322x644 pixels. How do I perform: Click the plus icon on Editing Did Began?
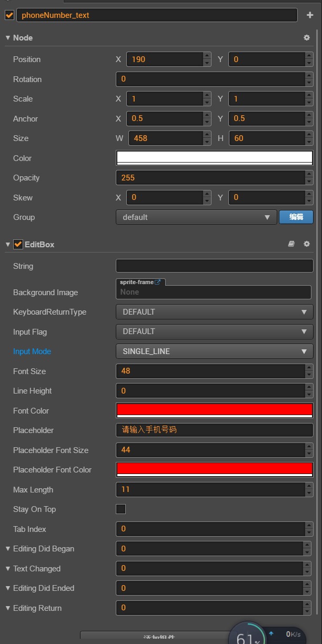point(308,546)
